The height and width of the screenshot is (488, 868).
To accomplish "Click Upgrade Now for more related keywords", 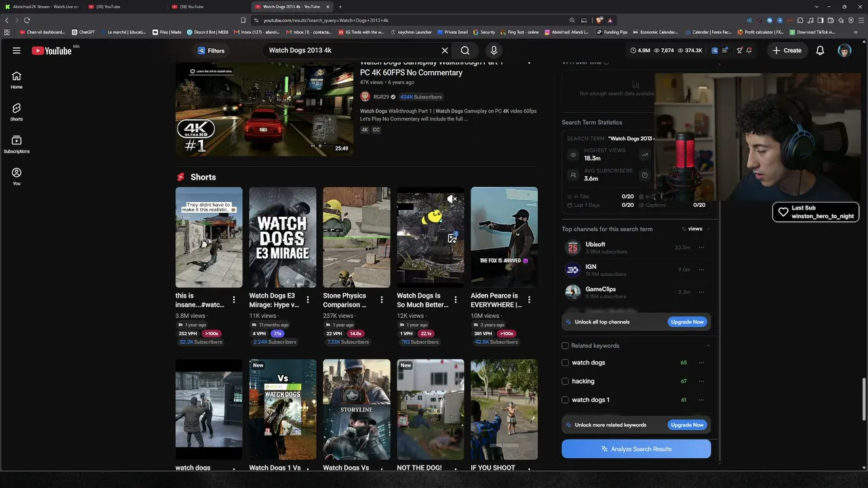I will tap(688, 425).
